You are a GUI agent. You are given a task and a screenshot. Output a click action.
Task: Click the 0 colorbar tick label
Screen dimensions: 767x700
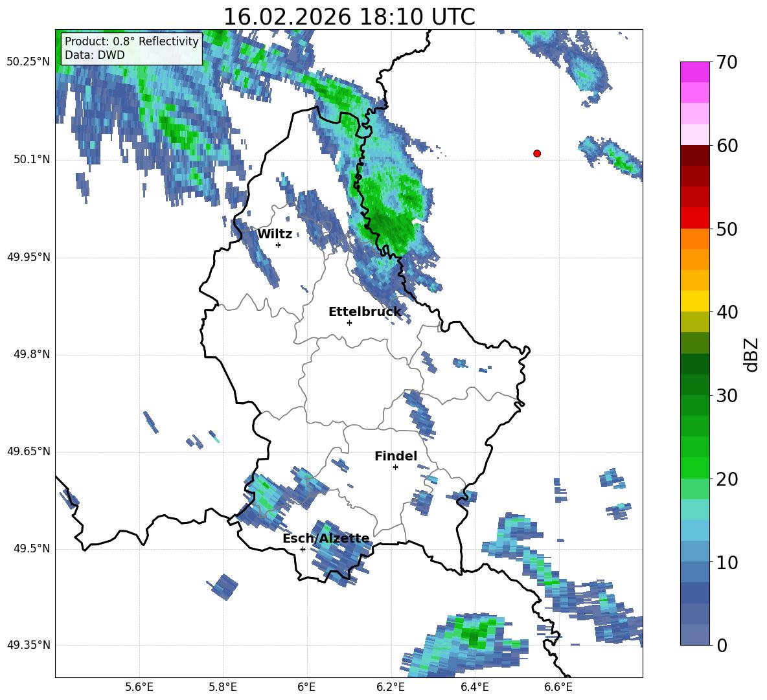[x=722, y=646]
